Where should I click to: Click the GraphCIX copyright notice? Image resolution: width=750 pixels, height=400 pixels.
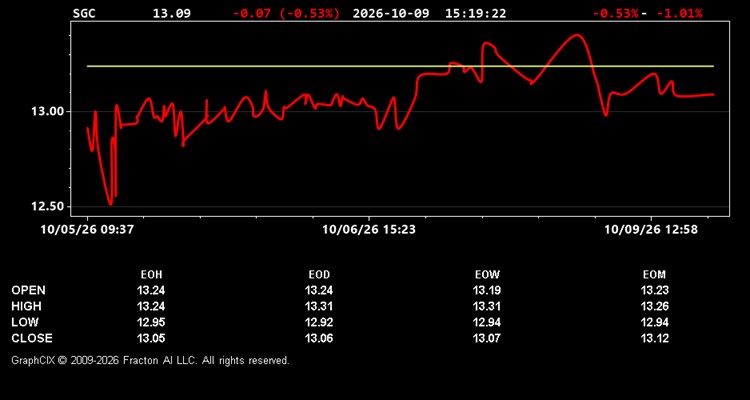[150, 360]
